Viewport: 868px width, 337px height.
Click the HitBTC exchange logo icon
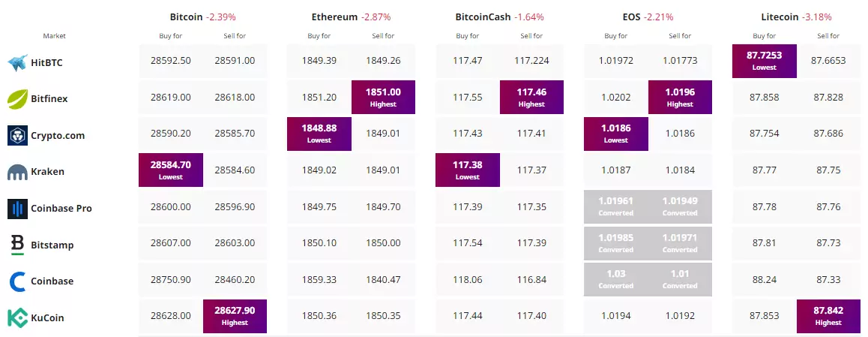18,63
